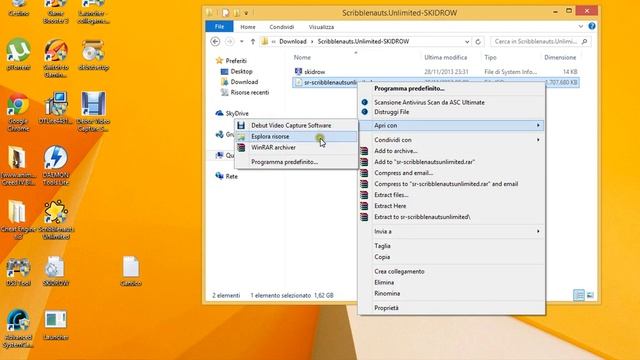The width and height of the screenshot is (640, 360).
Task: Open the Assassin's Creed IV folder icon
Action: (18, 165)
